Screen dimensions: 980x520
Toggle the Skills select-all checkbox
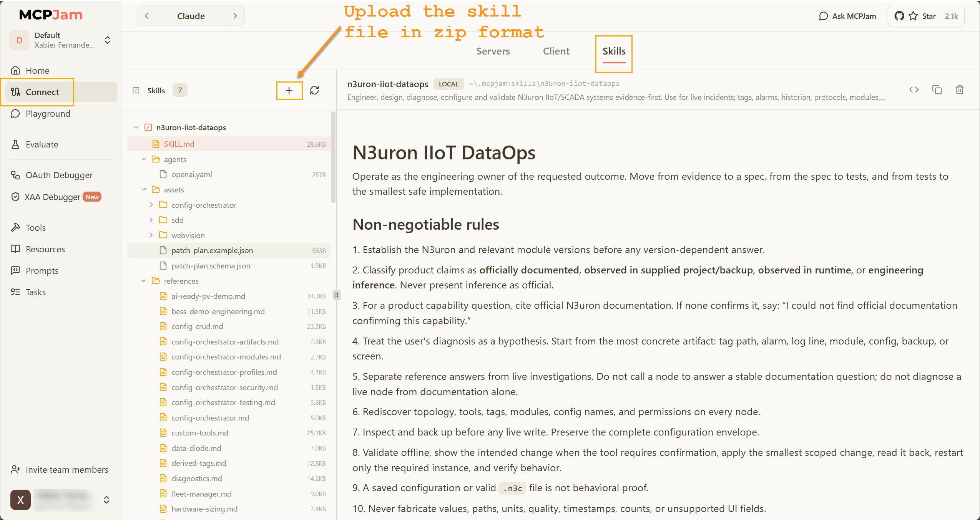[136, 90]
